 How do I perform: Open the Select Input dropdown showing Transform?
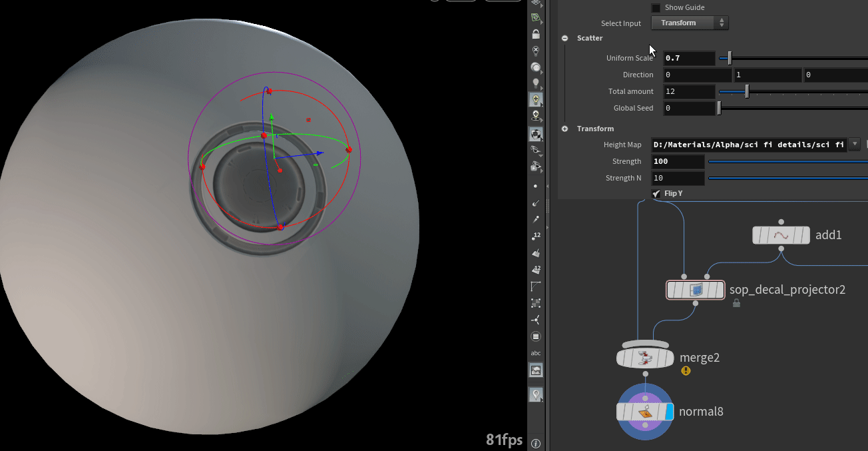(x=690, y=23)
